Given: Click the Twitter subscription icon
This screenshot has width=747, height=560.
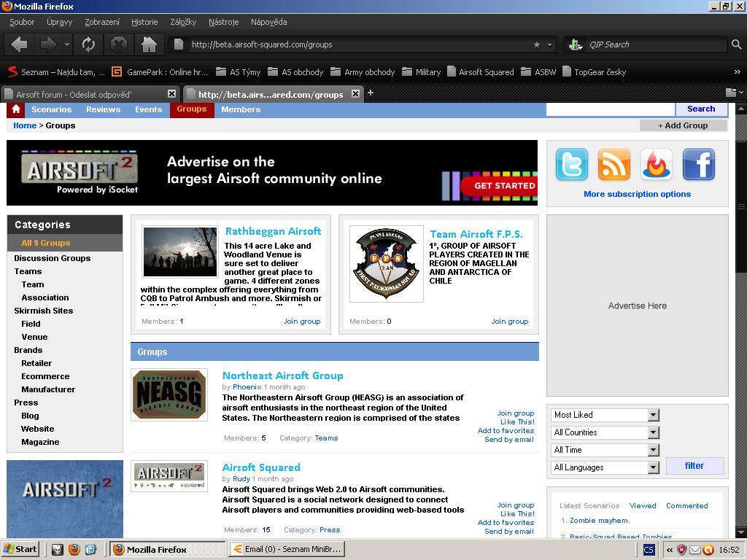Looking at the screenshot, I should (x=571, y=164).
